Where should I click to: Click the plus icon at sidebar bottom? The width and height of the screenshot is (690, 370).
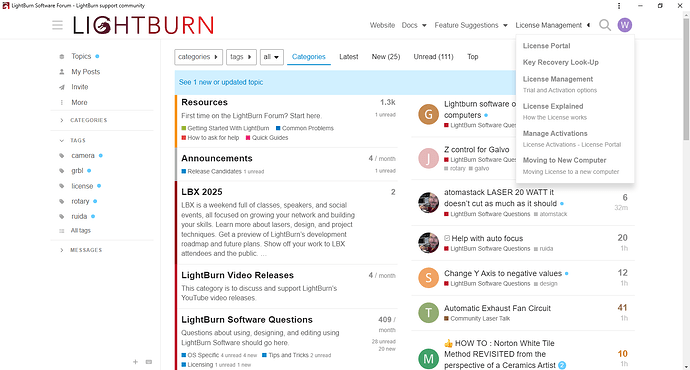(136, 362)
